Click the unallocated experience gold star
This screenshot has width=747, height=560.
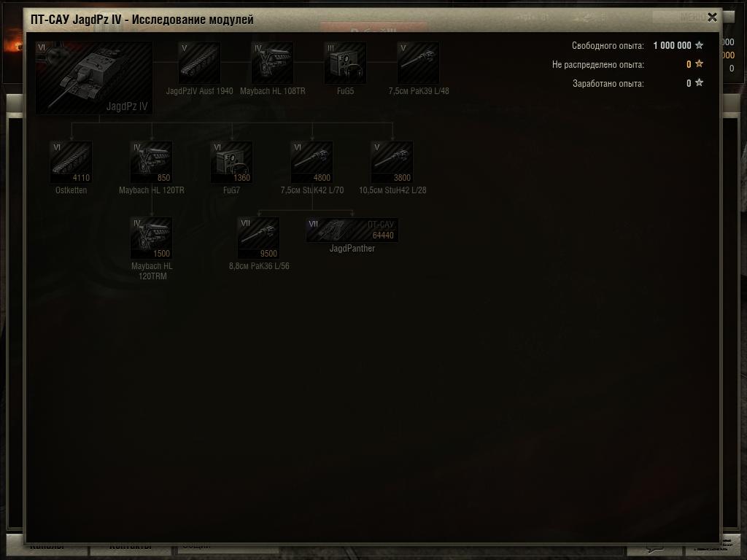coord(699,63)
